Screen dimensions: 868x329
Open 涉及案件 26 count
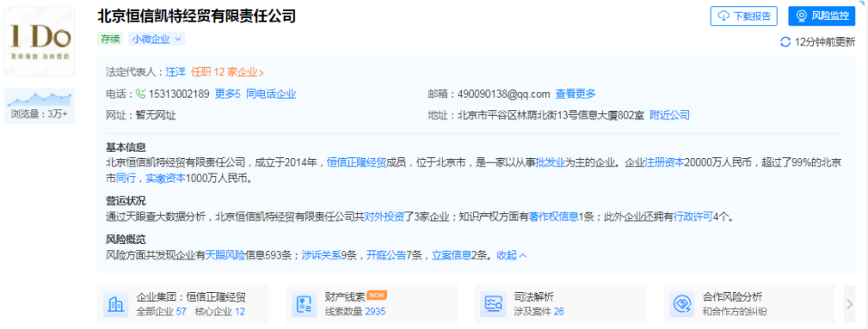[x=539, y=311]
